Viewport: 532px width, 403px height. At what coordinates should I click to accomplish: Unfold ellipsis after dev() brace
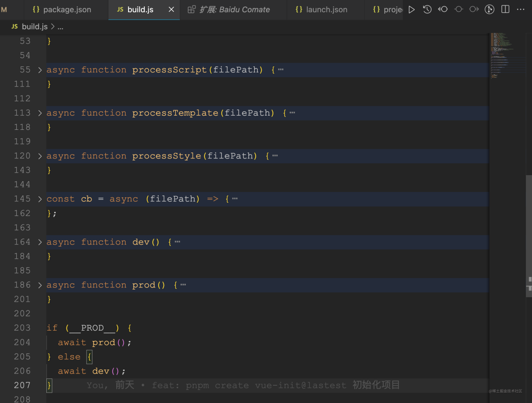point(177,242)
